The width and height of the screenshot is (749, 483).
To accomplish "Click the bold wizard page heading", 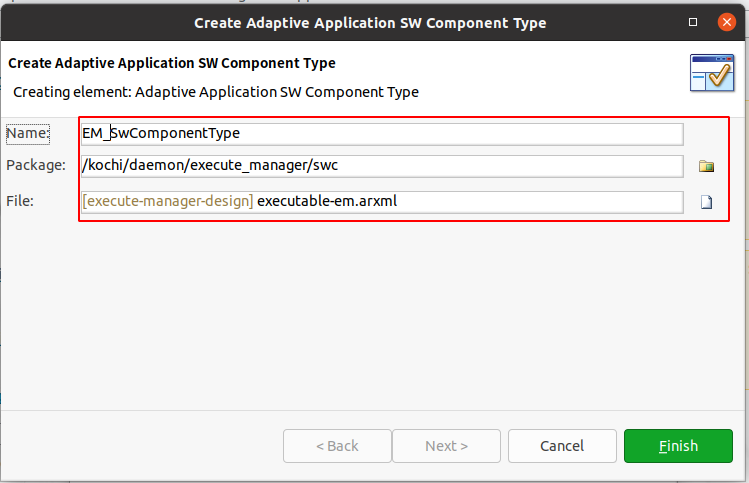I will (172, 63).
